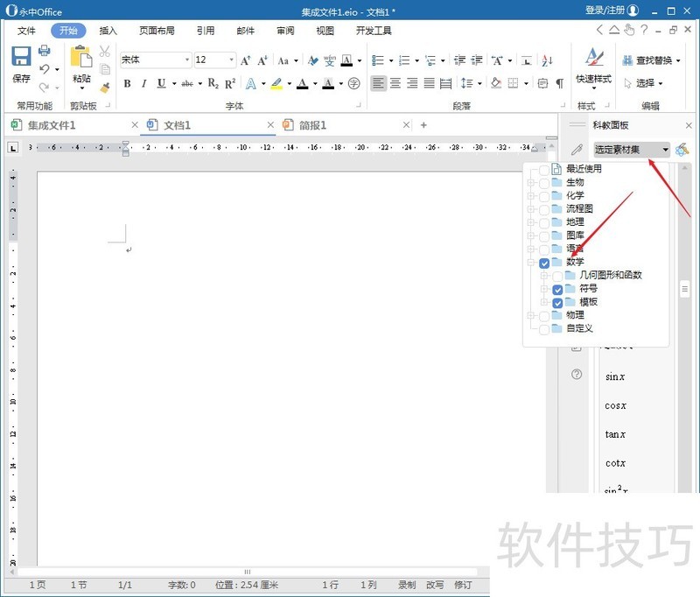Uncheck the 模板 checkbox
This screenshot has height=597, width=700.
(x=557, y=303)
